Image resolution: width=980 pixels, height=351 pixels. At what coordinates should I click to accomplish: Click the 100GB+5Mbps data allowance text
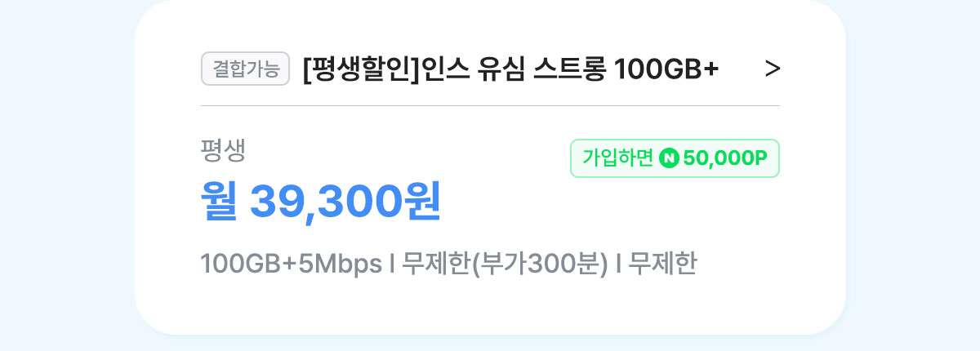[x=292, y=265]
